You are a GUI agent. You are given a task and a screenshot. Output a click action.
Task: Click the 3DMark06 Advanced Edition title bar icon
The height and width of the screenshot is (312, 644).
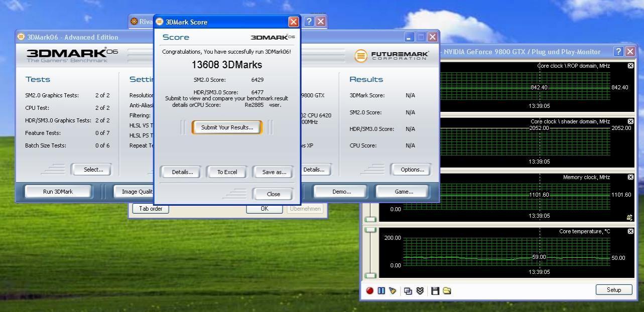(21, 37)
